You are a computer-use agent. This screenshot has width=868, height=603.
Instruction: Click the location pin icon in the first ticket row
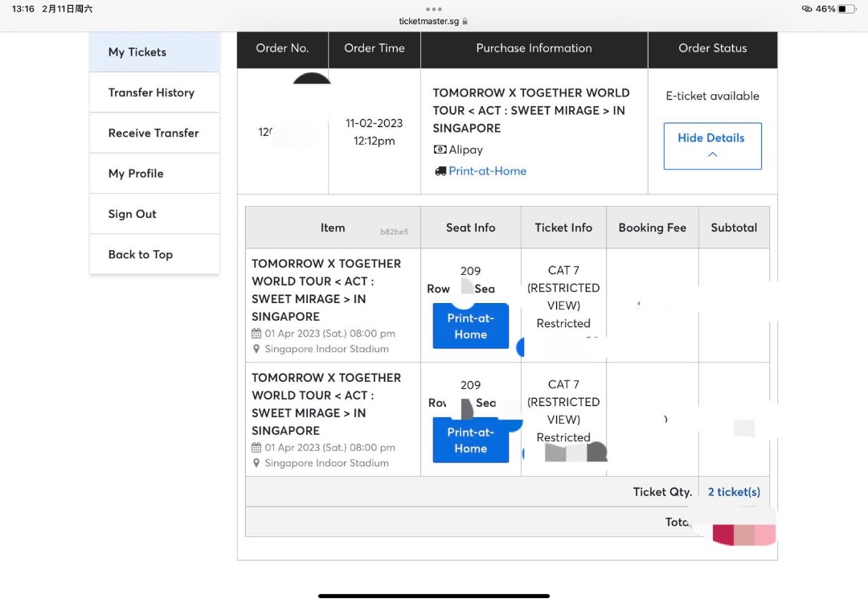pyautogui.click(x=256, y=349)
